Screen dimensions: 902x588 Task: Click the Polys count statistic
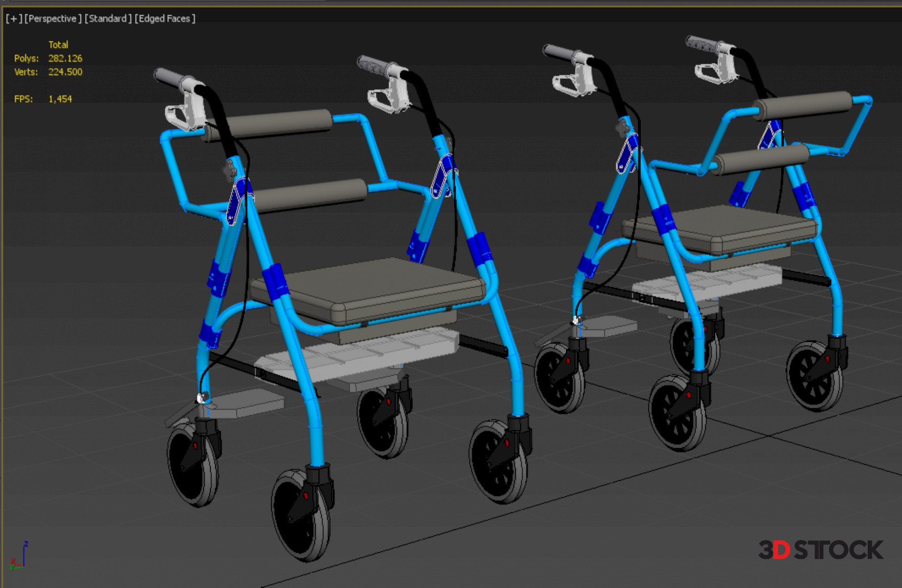[x=65, y=58]
